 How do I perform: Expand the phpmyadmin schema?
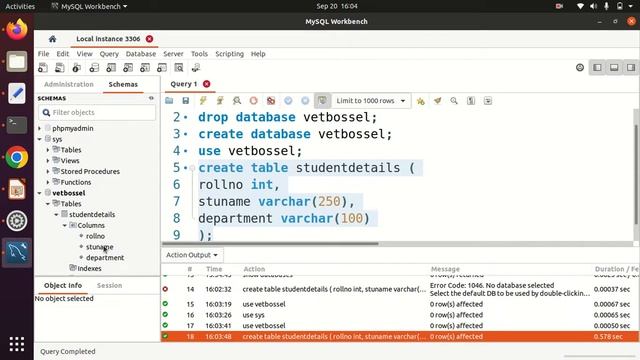pyautogui.click(x=40, y=128)
